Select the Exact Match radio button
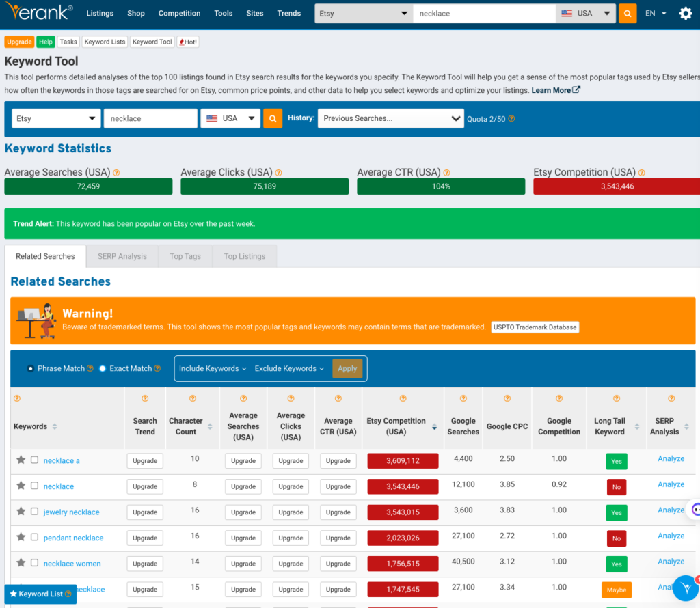700x608 pixels. [103, 368]
